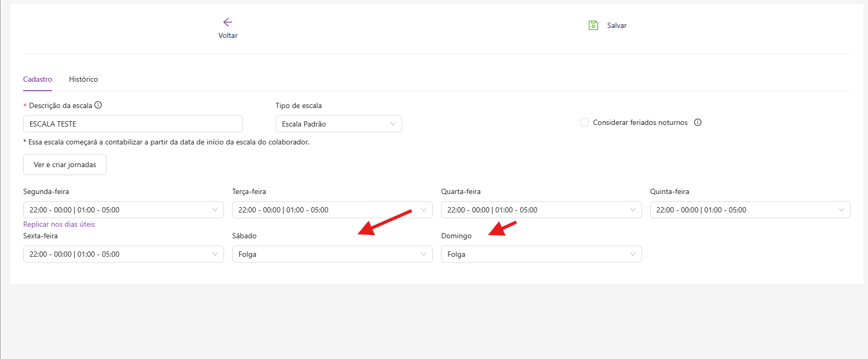The height and width of the screenshot is (359, 868).
Task: Click info icon beside Descrição da escala
Action: [x=98, y=105]
